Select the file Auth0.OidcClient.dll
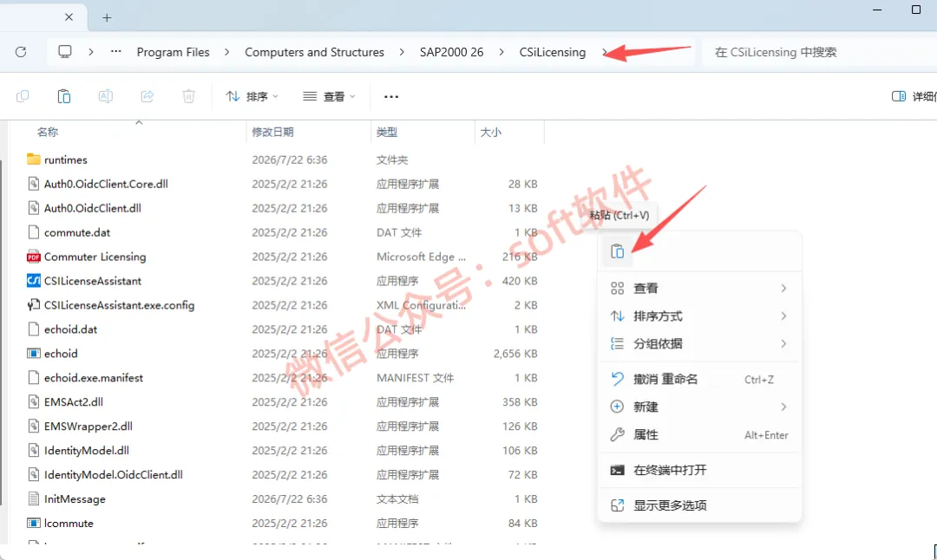937x560 pixels. point(93,208)
